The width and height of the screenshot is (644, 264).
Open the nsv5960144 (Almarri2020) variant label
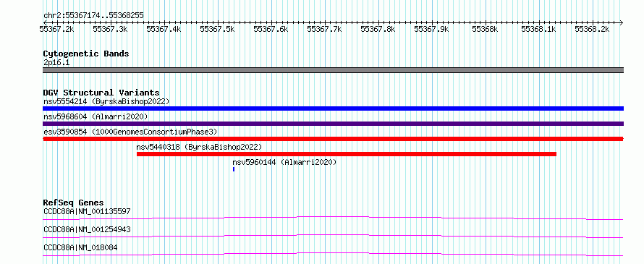[284, 162]
